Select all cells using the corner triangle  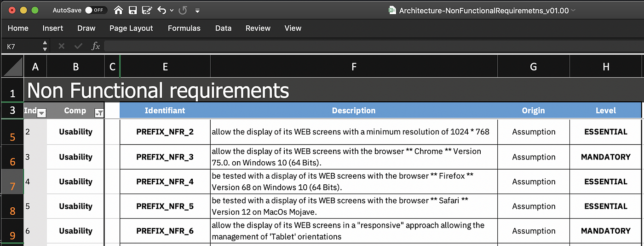(x=12, y=67)
